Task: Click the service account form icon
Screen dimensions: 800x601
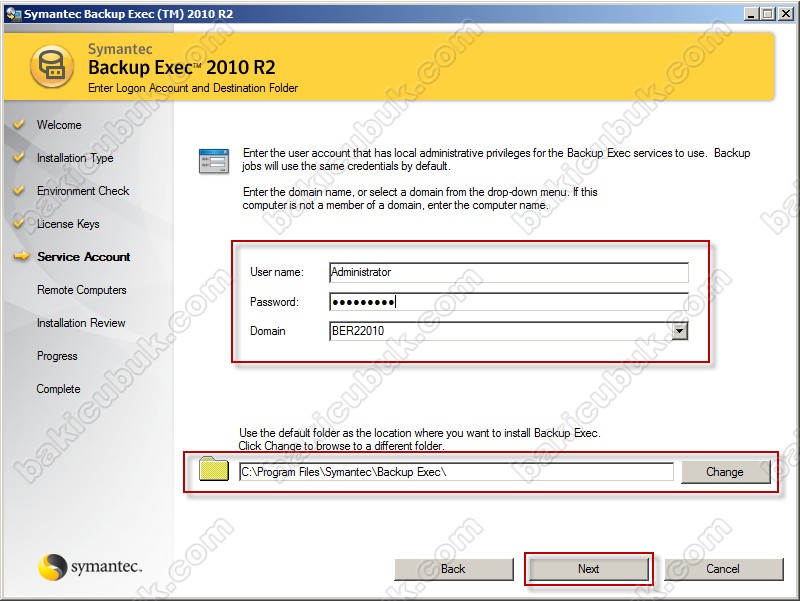Action: [x=214, y=161]
